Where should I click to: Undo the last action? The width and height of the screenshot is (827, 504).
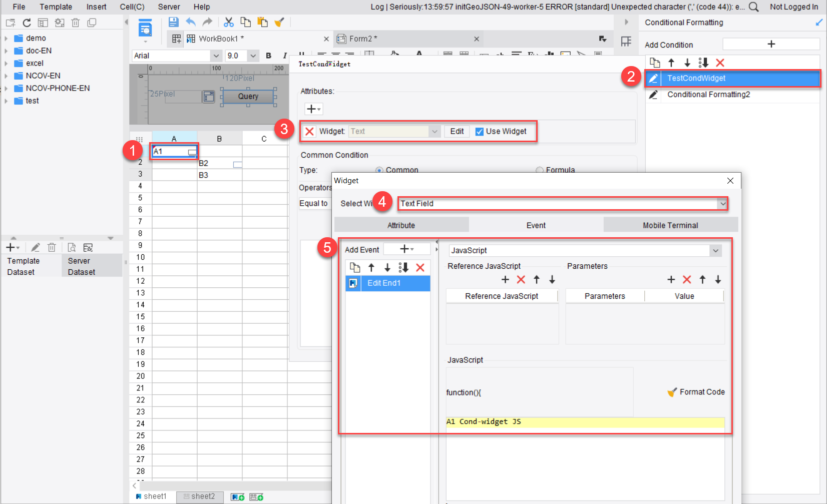pyautogui.click(x=191, y=22)
